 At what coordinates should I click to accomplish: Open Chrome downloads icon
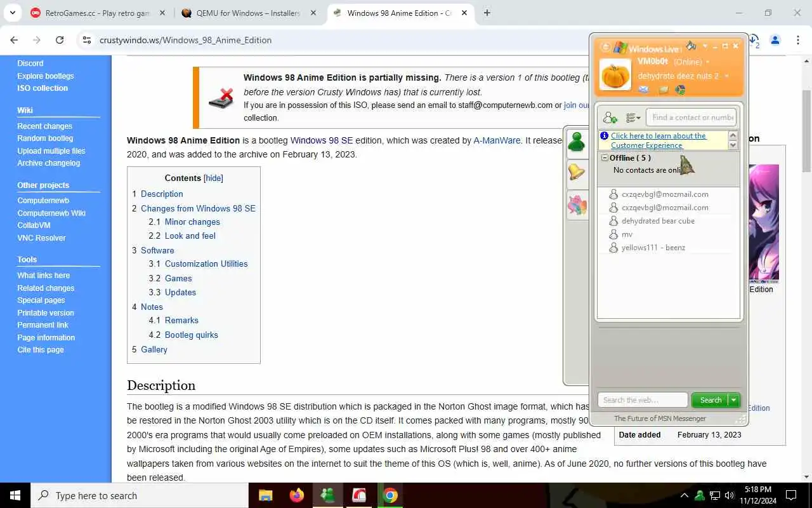(x=754, y=40)
